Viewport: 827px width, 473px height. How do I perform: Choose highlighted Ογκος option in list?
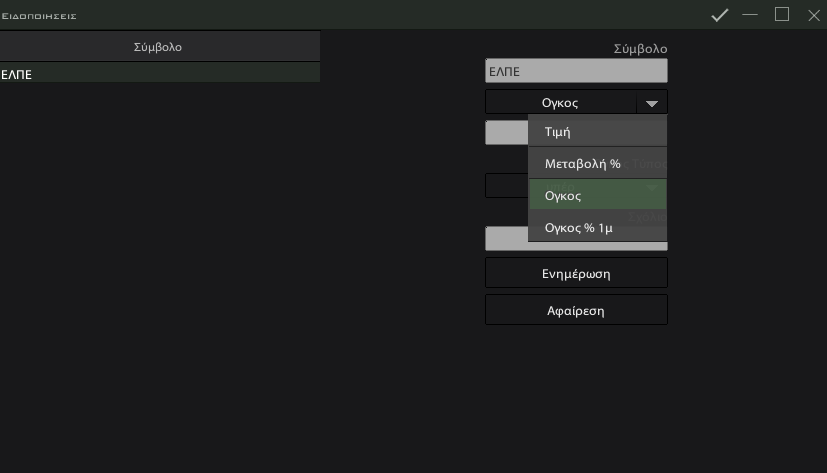point(598,195)
